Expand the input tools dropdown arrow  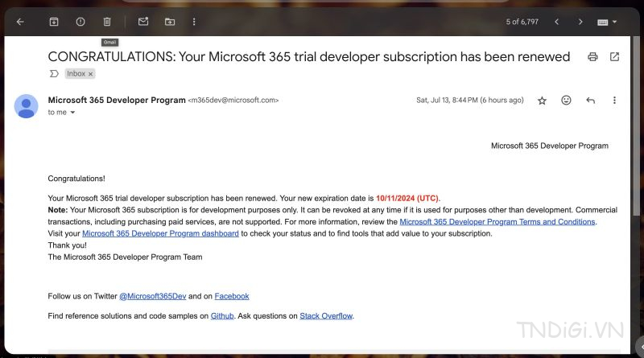[614, 22]
